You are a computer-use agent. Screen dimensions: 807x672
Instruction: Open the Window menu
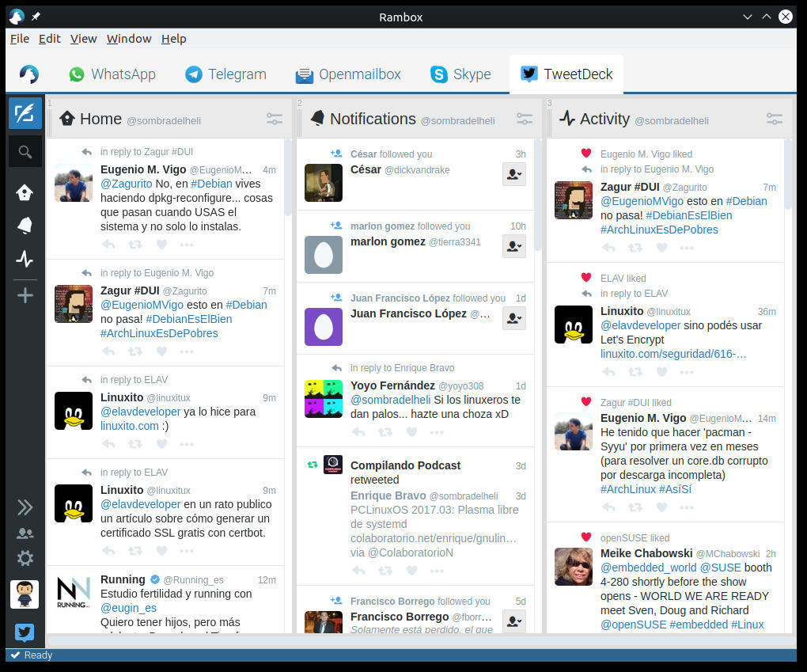[129, 39]
